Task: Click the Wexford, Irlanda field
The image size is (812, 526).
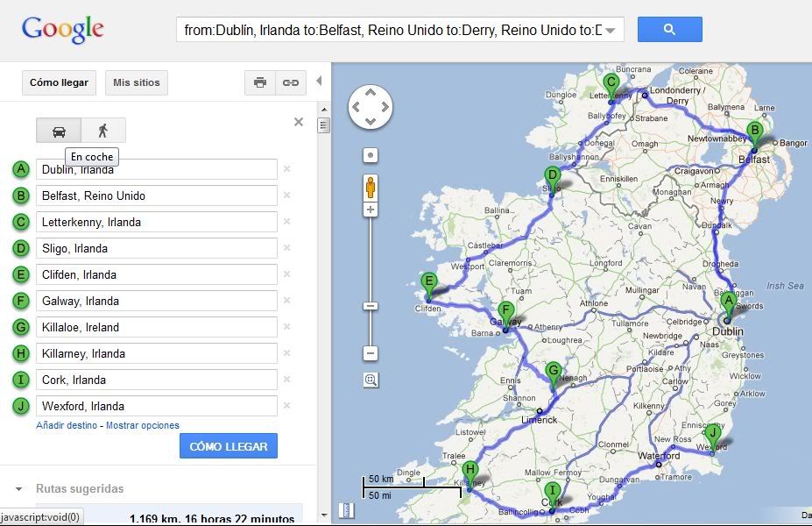Action: click(x=157, y=406)
